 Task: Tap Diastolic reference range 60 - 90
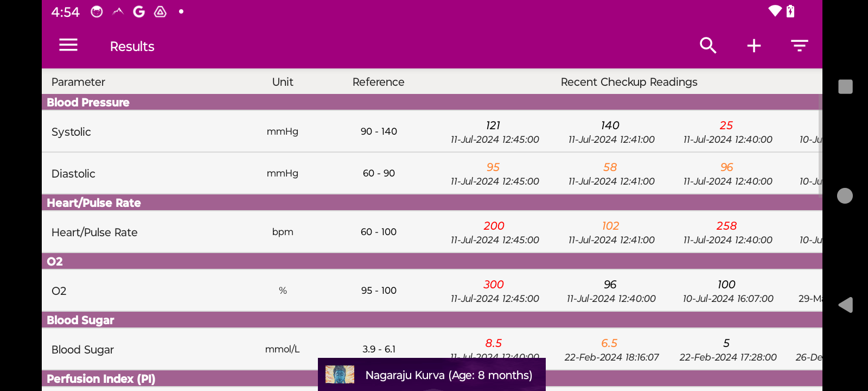click(379, 173)
